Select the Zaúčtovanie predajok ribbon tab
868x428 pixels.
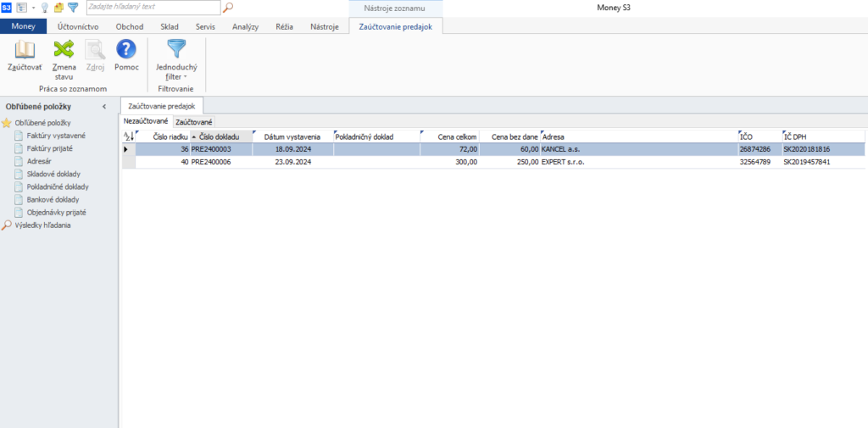tap(396, 26)
